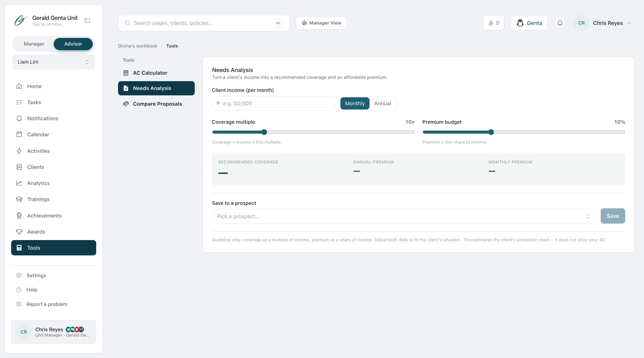Select Monthly income period
The image size is (644, 358).
(x=355, y=103)
